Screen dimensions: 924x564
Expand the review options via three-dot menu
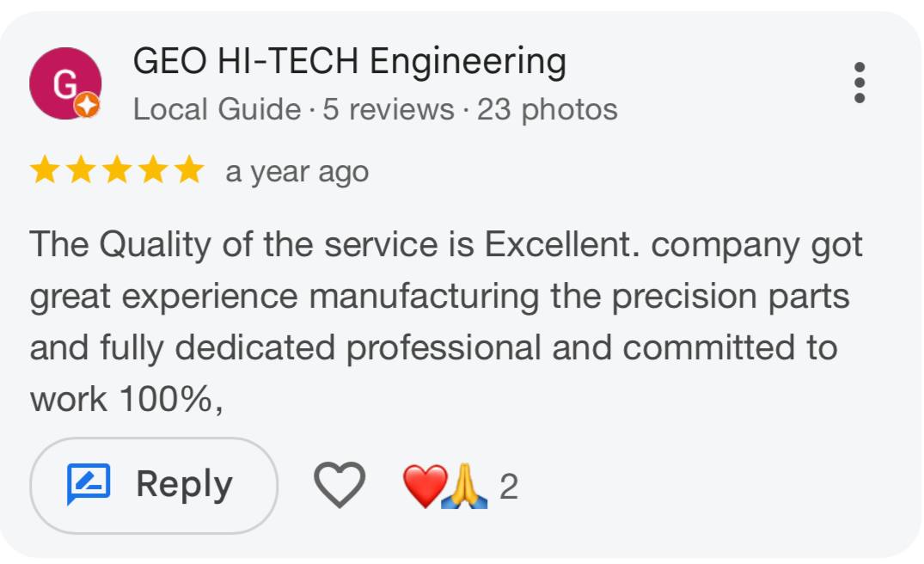coord(860,80)
